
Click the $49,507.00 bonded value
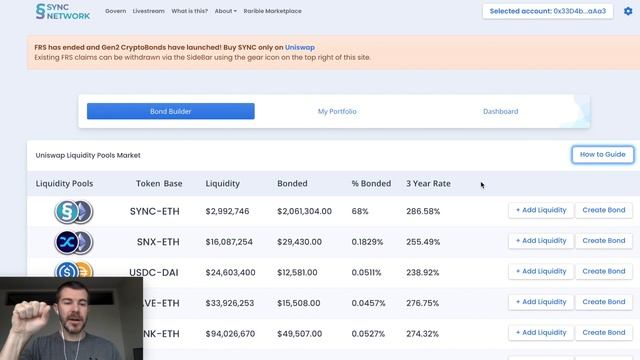tap(299, 334)
